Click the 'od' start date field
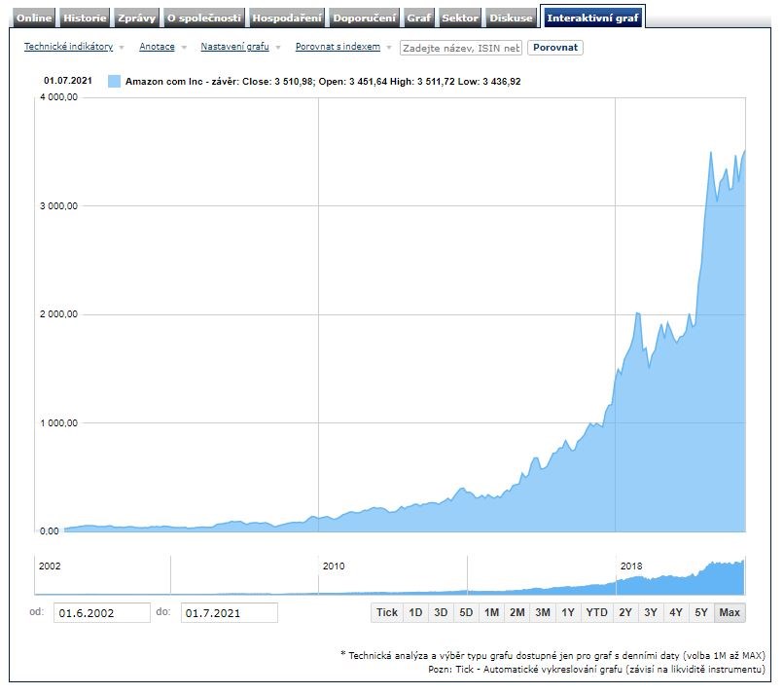784x694 pixels. tap(102, 612)
